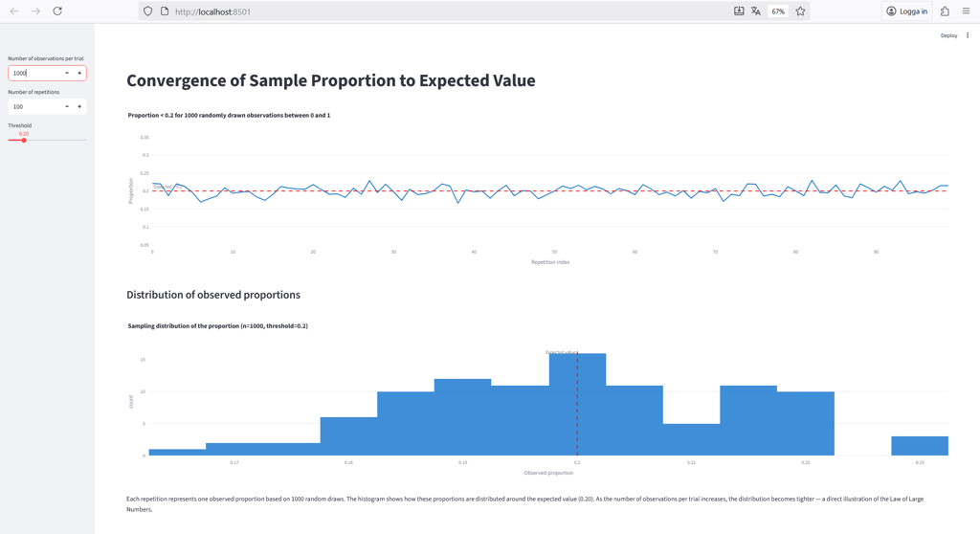
Task: Click the install/save page icon in address bar
Action: tap(739, 11)
